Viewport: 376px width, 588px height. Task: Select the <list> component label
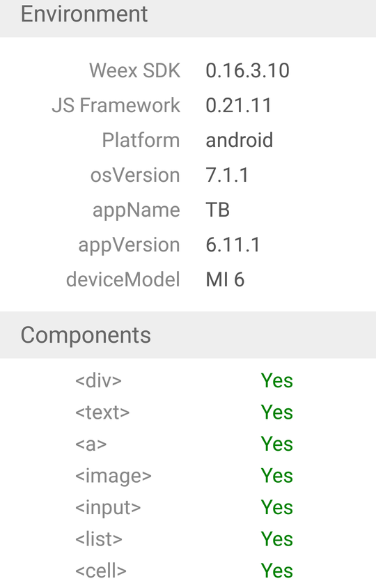[99, 539]
